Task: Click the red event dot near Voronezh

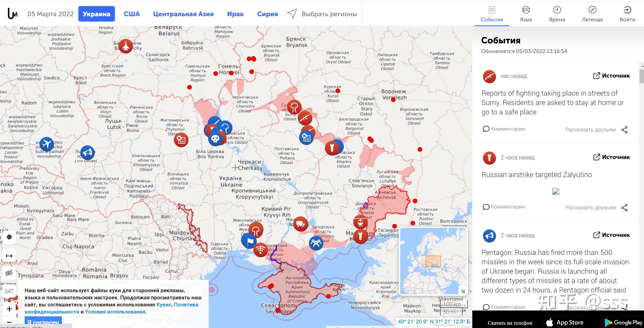Action: pos(393,100)
